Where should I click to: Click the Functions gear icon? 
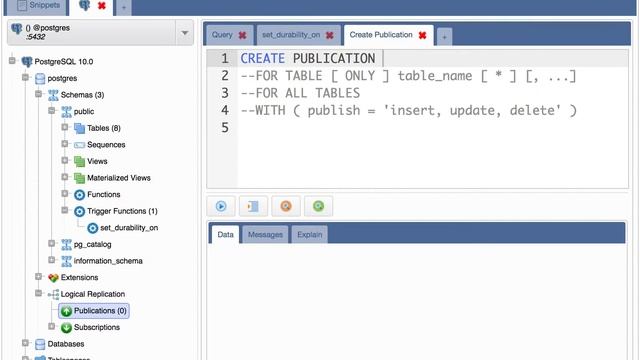click(79, 195)
